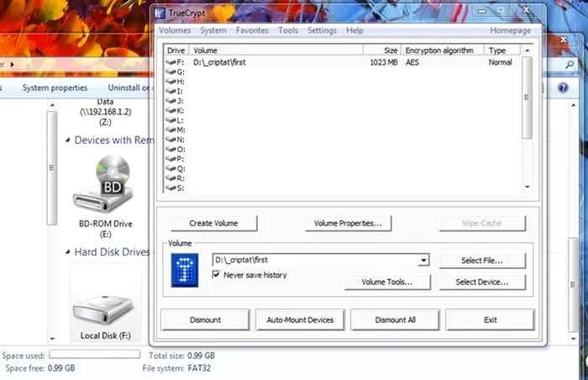Viewport: 588px width, 380px height.
Task: Select the H: drive slot icon
Action: coord(171,81)
